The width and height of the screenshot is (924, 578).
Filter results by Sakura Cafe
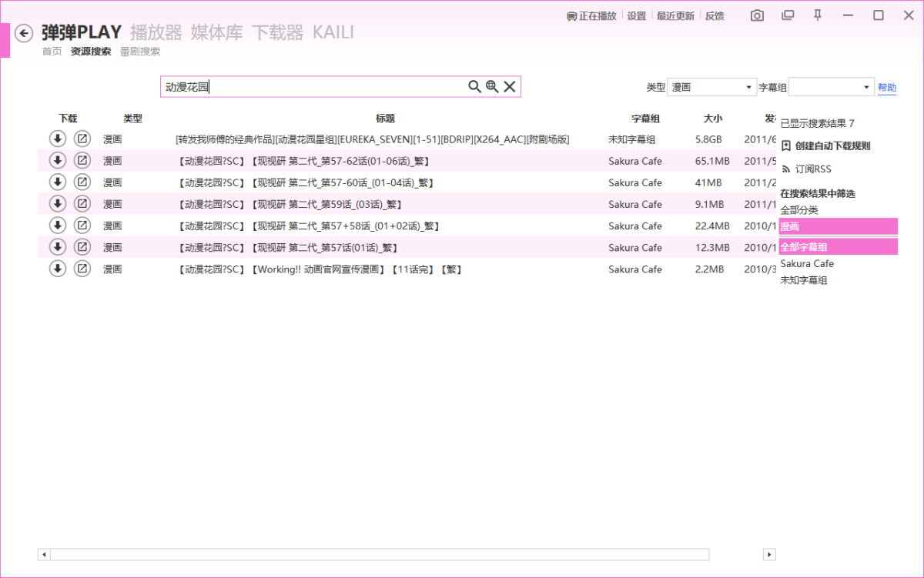(x=806, y=264)
